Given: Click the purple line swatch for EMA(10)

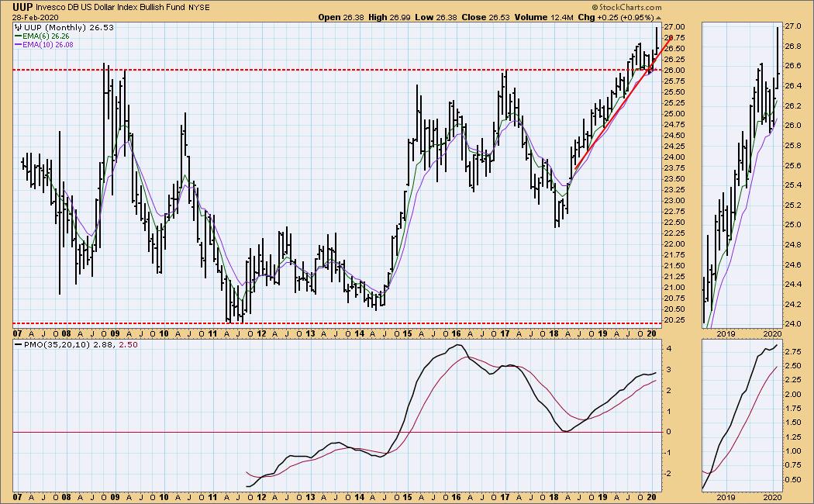Looking at the screenshot, I should [18, 45].
